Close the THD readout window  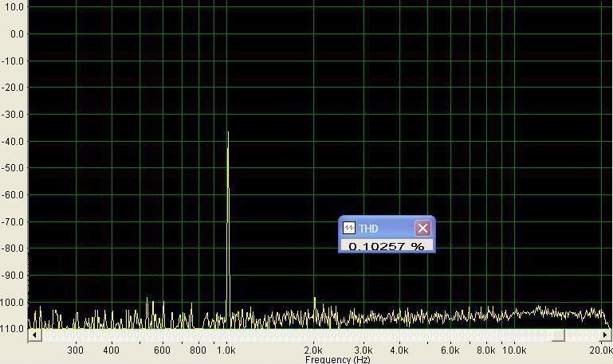tap(422, 228)
